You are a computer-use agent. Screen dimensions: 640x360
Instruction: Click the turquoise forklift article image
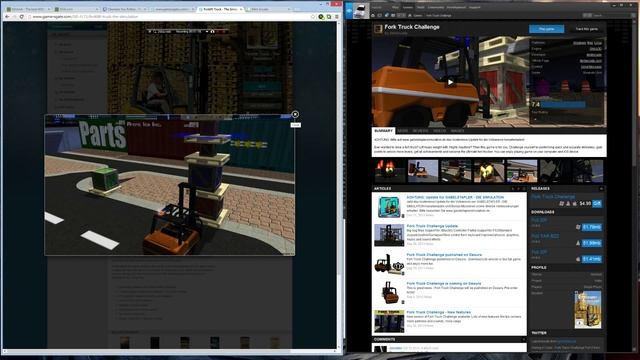[x=389, y=207]
